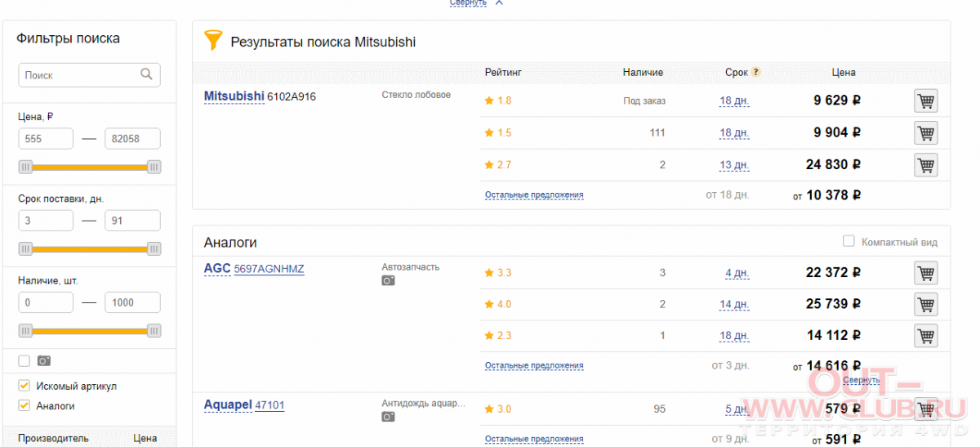Click the article number 6102A916

point(292,96)
